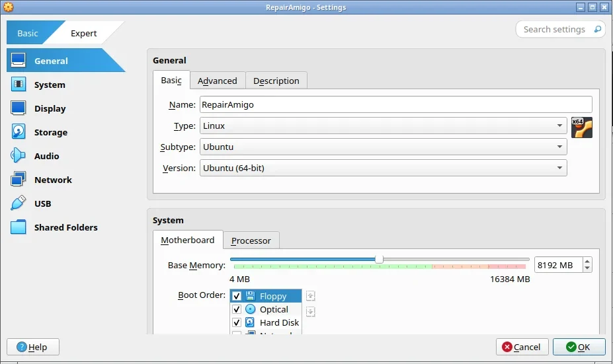Click the Ubuntu x64 OS type icon
This screenshot has width=613, height=364.
(x=581, y=127)
